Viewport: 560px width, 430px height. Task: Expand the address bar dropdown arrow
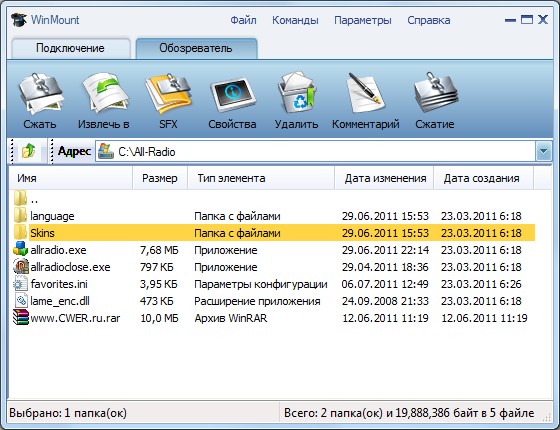pos(543,151)
